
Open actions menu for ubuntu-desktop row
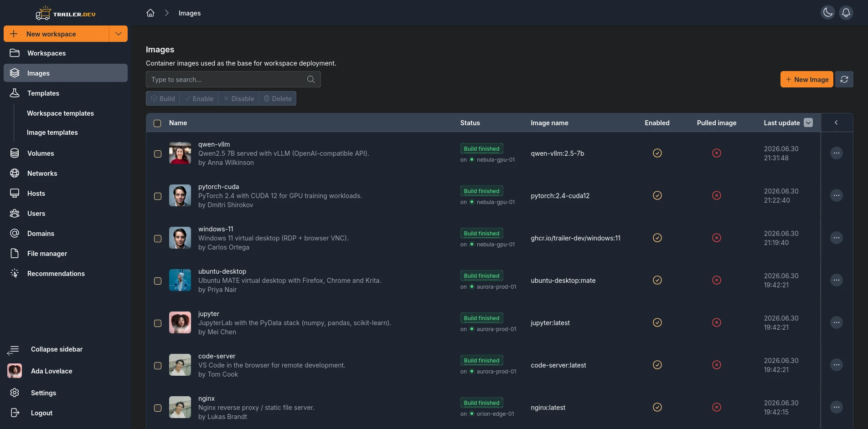tap(837, 280)
